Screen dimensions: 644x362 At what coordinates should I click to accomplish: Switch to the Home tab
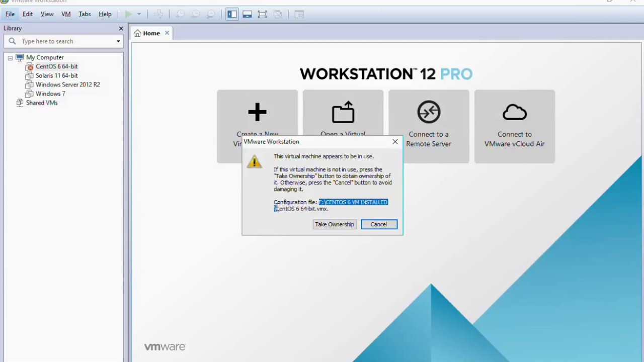(151, 33)
